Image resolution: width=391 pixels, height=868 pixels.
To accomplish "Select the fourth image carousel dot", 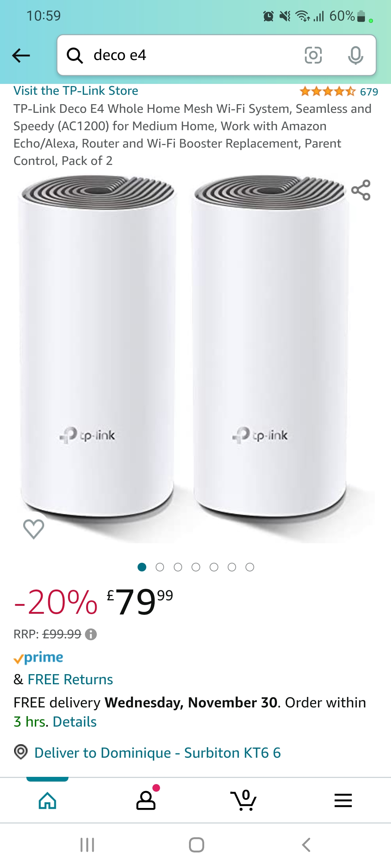I will [196, 567].
